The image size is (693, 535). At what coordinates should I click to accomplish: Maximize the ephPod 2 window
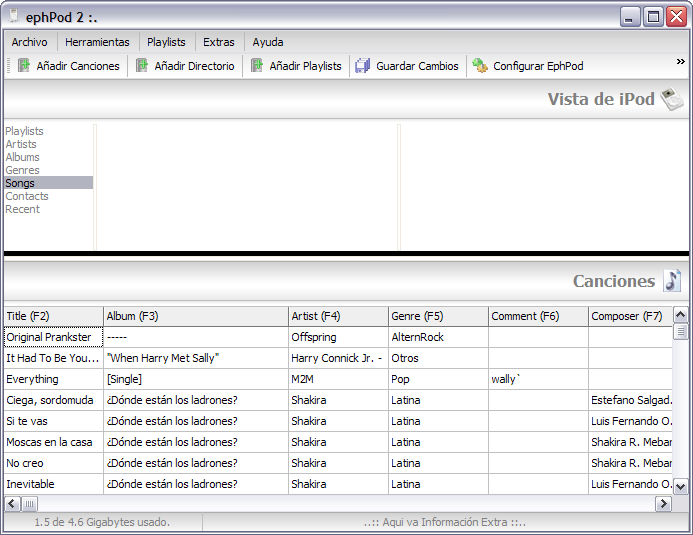(653, 17)
